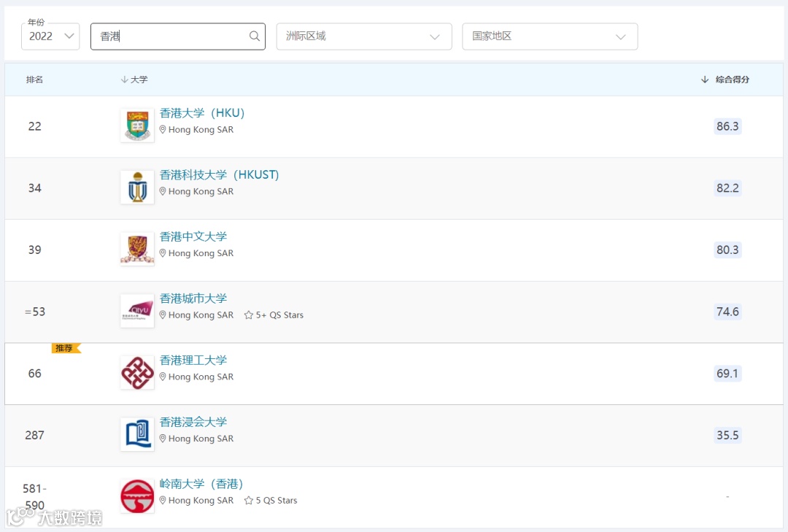The height and width of the screenshot is (532, 788).
Task: Open the 香港城市大学 link
Action: click(x=193, y=298)
